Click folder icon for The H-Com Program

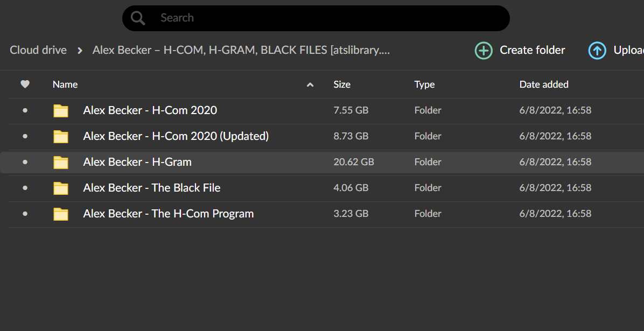click(x=61, y=214)
